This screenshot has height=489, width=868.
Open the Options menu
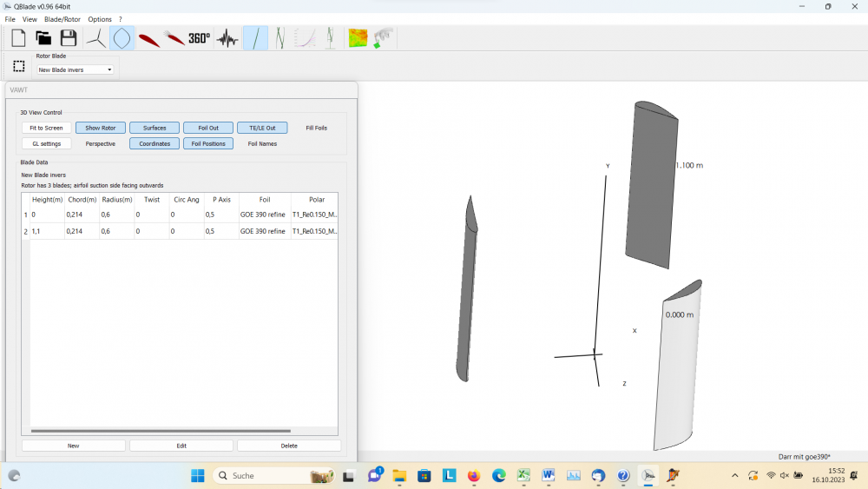(x=100, y=19)
